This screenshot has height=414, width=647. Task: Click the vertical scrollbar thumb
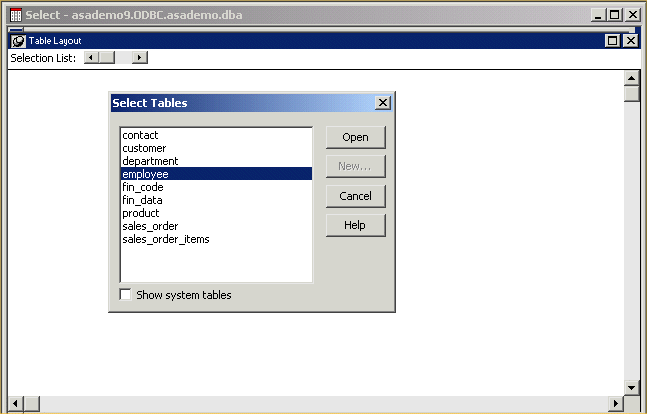[632, 93]
